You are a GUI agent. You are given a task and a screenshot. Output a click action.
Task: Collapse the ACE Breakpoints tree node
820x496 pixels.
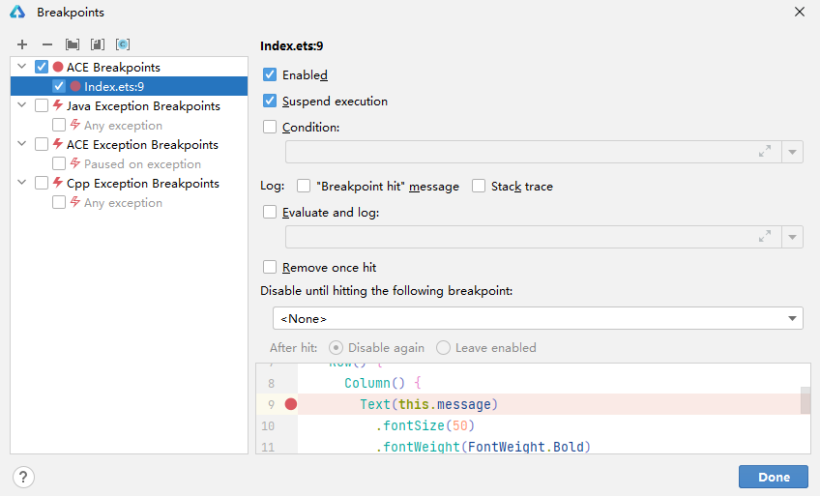(x=22, y=67)
